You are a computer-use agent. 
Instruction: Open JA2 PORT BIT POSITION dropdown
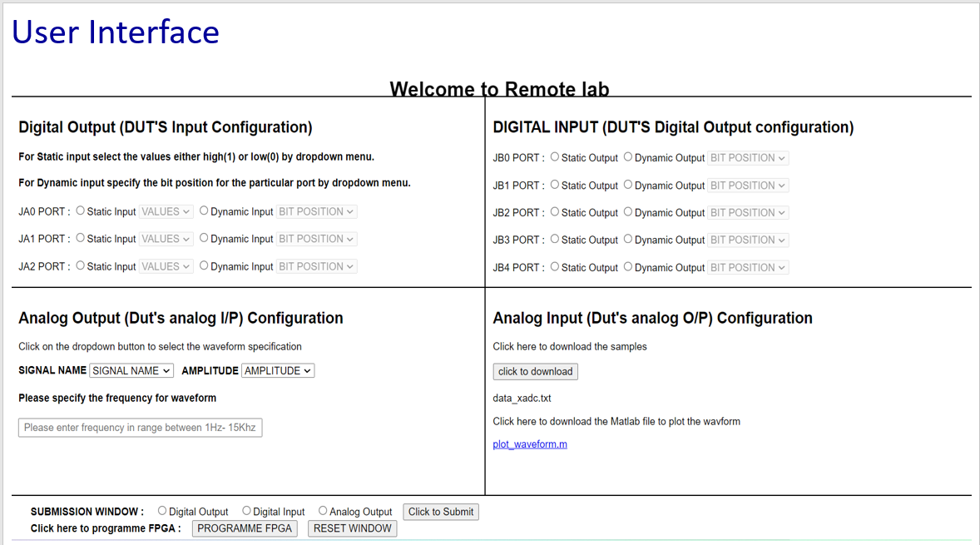316,267
